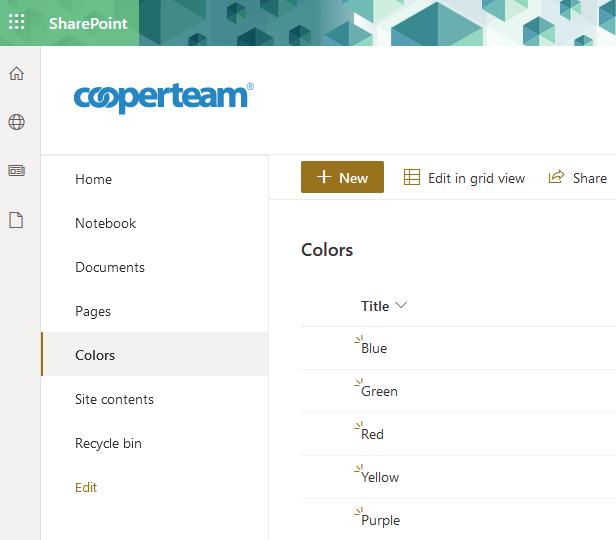This screenshot has height=540, width=616.
Task: Expand the Title column dropdown chevron
Action: tap(401, 305)
